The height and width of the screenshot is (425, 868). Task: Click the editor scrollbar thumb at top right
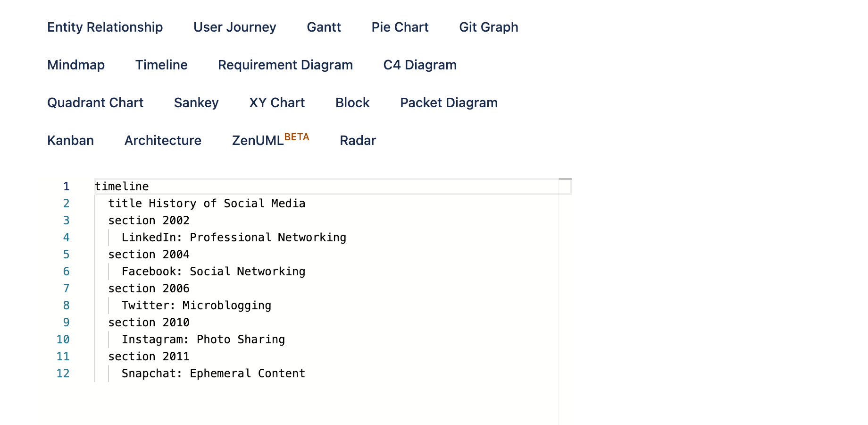coord(565,179)
